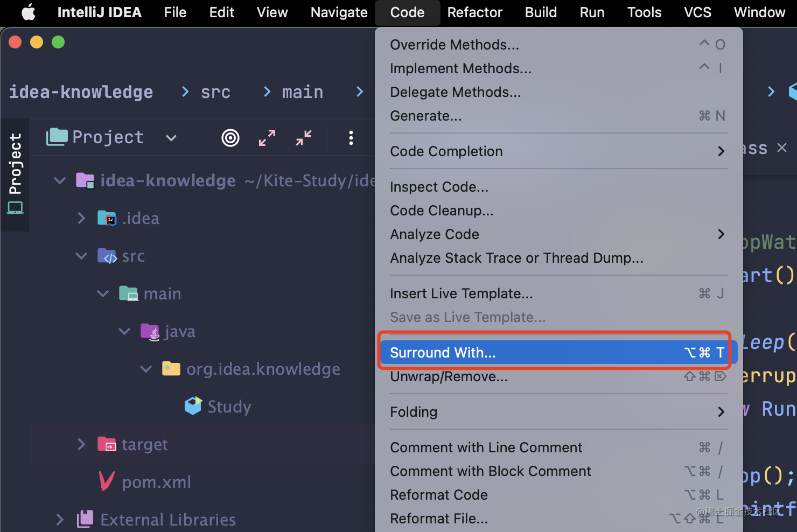
Task: Click the Collapse All icon in the Project panel
Action: pyautogui.click(x=304, y=138)
